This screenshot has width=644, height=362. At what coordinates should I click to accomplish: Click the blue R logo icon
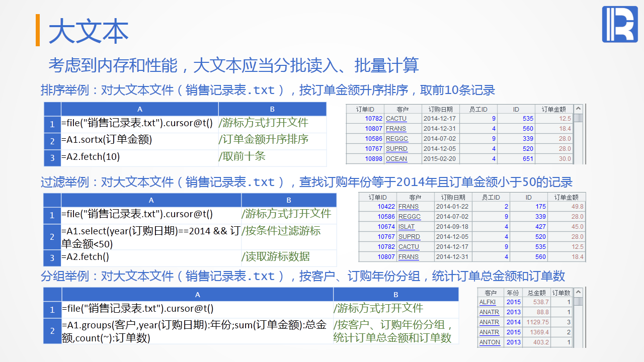619,25
